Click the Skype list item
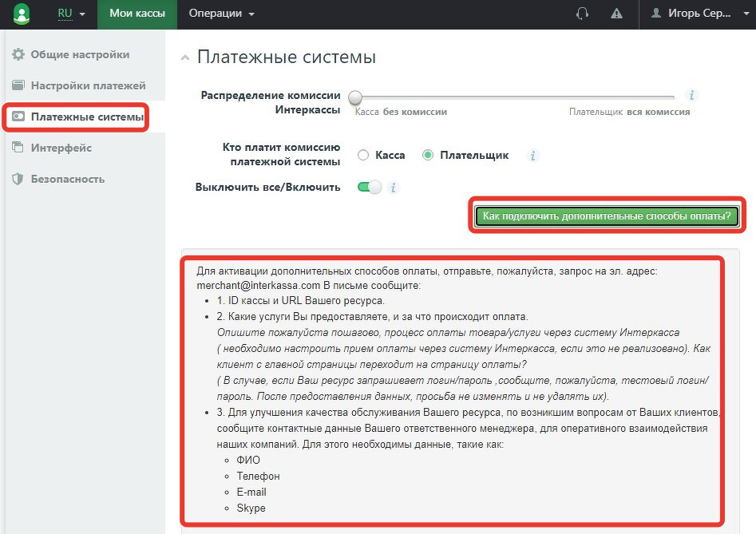The height and width of the screenshot is (534, 756). tap(251, 508)
